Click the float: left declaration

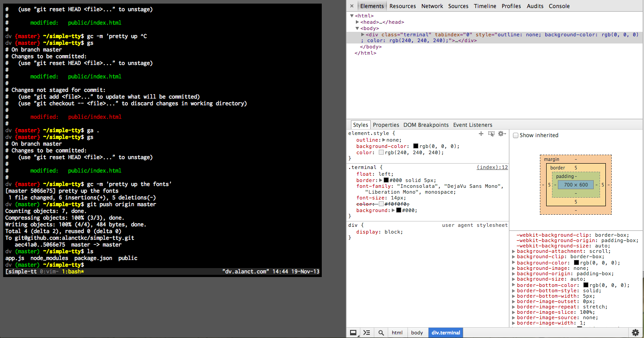pyautogui.click(x=375, y=174)
